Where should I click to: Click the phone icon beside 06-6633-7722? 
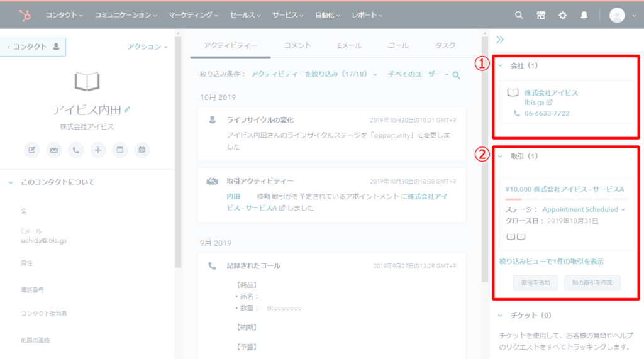[x=517, y=113]
